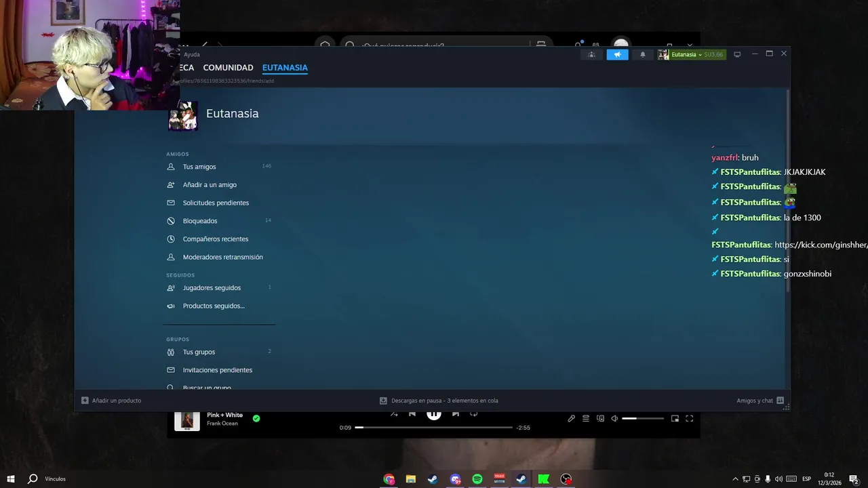Open Spotify from the taskbar
Image resolution: width=868 pixels, height=488 pixels.
(477, 479)
